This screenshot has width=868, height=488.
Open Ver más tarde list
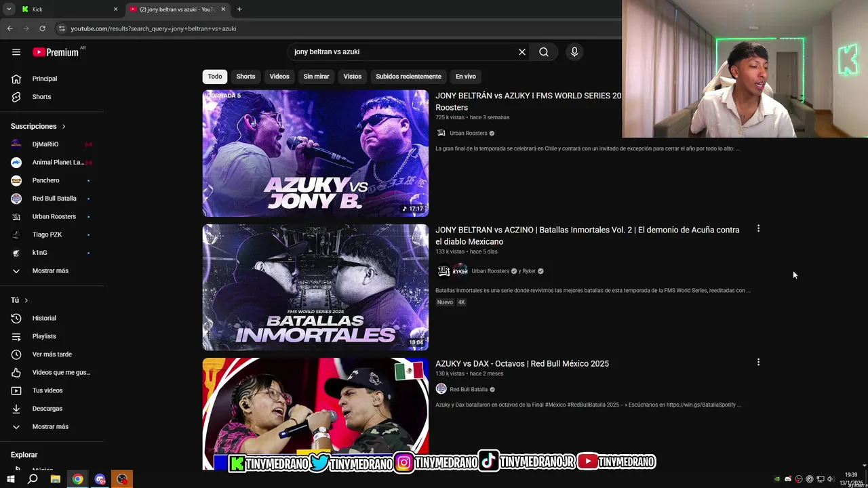point(53,354)
